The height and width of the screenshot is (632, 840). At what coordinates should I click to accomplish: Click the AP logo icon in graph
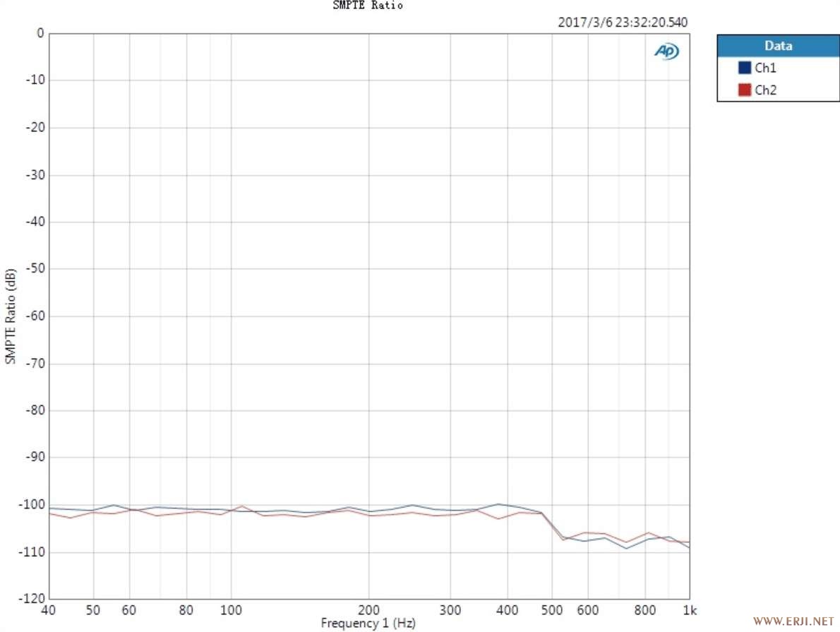666,52
